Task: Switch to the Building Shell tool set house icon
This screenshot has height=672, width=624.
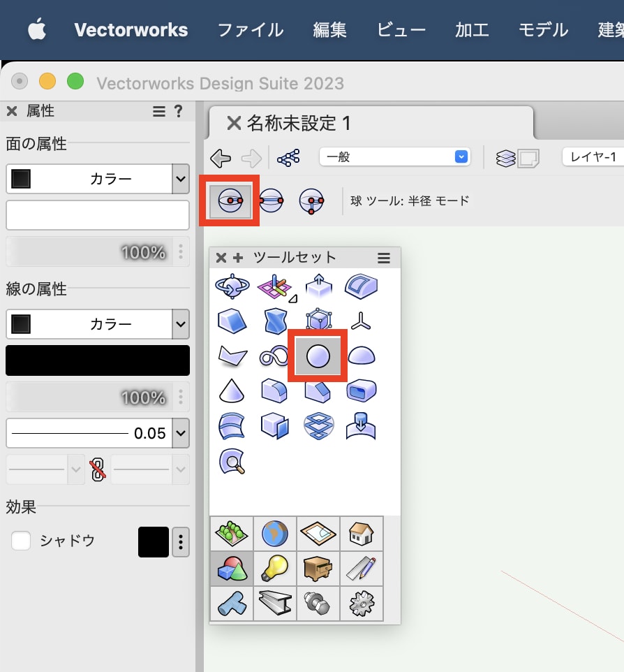Action: coord(361,534)
